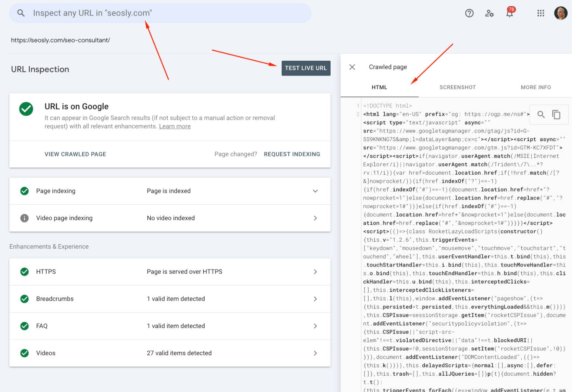
Task: Follow the Learn more link
Action: point(175,126)
